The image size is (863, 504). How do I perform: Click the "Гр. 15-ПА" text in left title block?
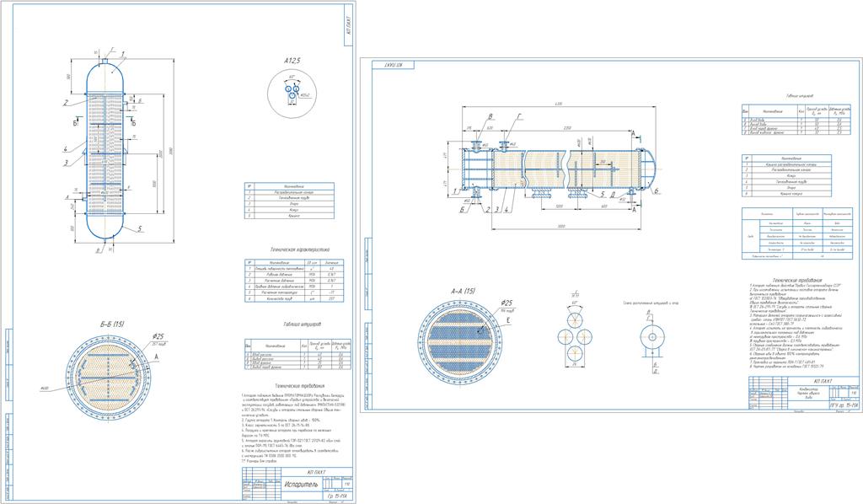pyautogui.click(x=337, y=498)
